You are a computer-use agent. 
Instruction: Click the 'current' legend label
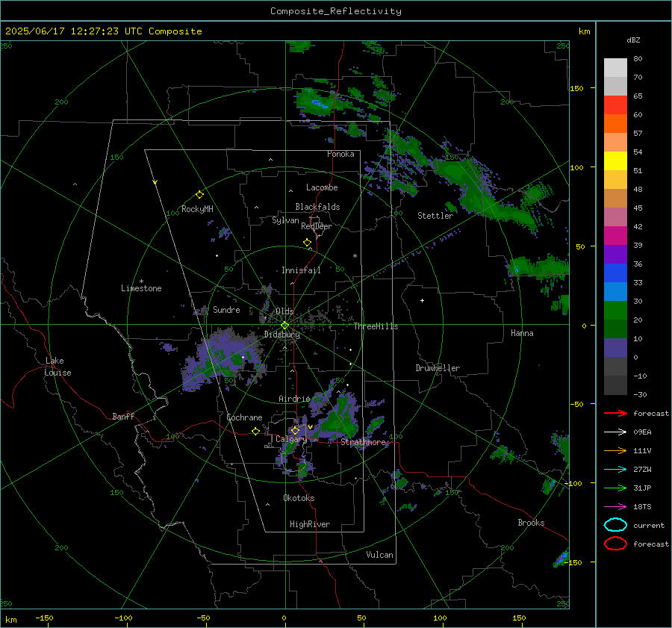coord(649,525)
